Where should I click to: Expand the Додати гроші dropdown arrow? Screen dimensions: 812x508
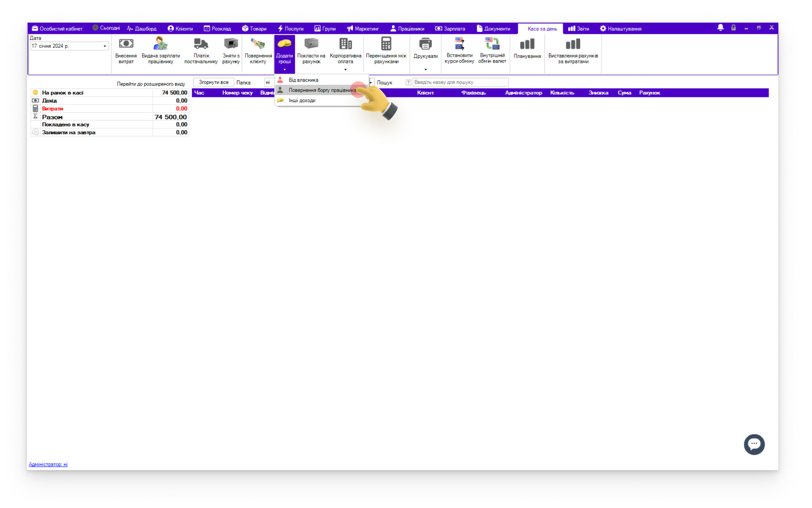tap(284, 70)
